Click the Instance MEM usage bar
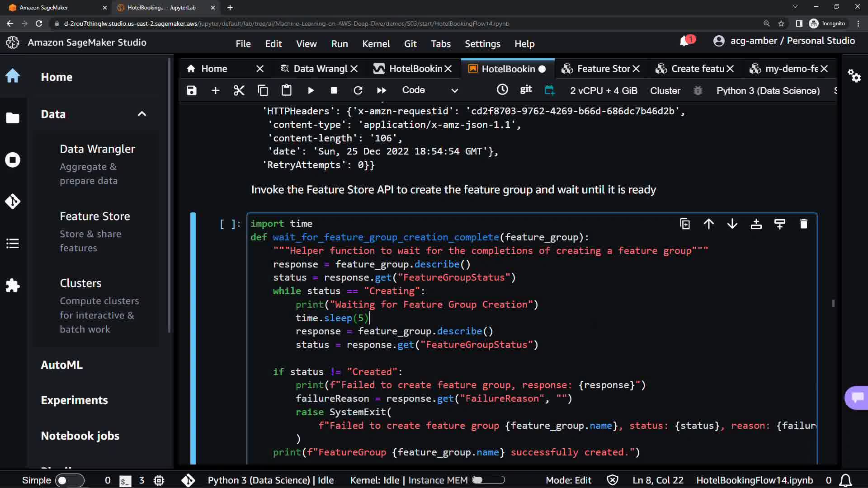 [488, 480]
